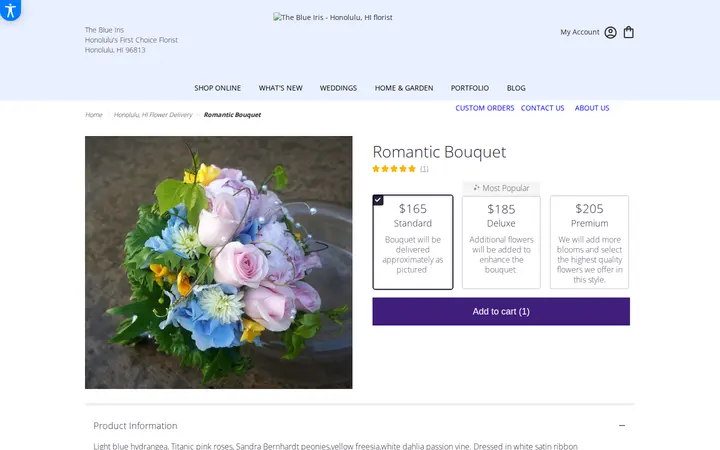Open the CONTACT US link
Image resolution: width=720 pixels, height=450 pixels.
pyautogui.click(x=542, y=108)
